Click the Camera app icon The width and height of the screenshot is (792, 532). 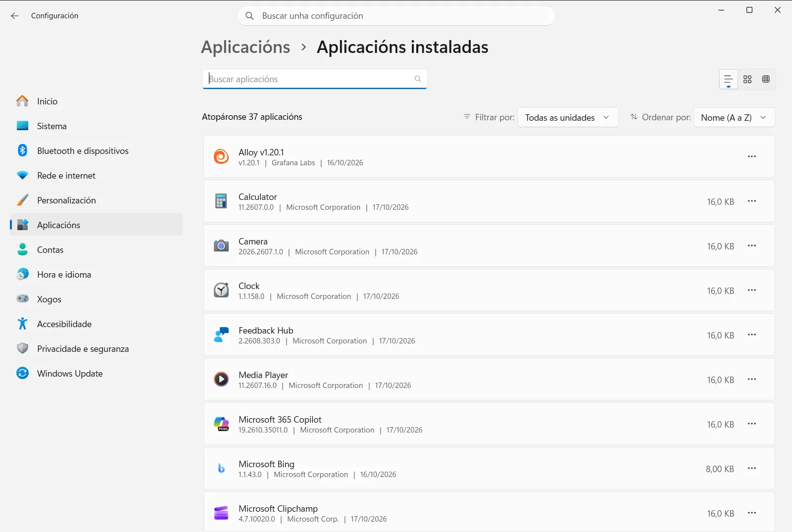point(221,245)
